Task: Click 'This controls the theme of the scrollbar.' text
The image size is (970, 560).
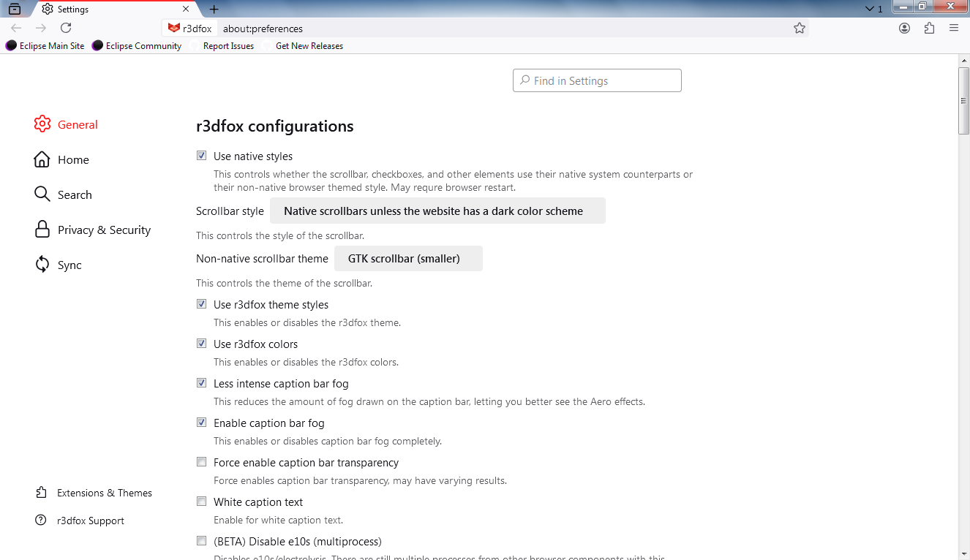Action: click(x=284, y=283)
